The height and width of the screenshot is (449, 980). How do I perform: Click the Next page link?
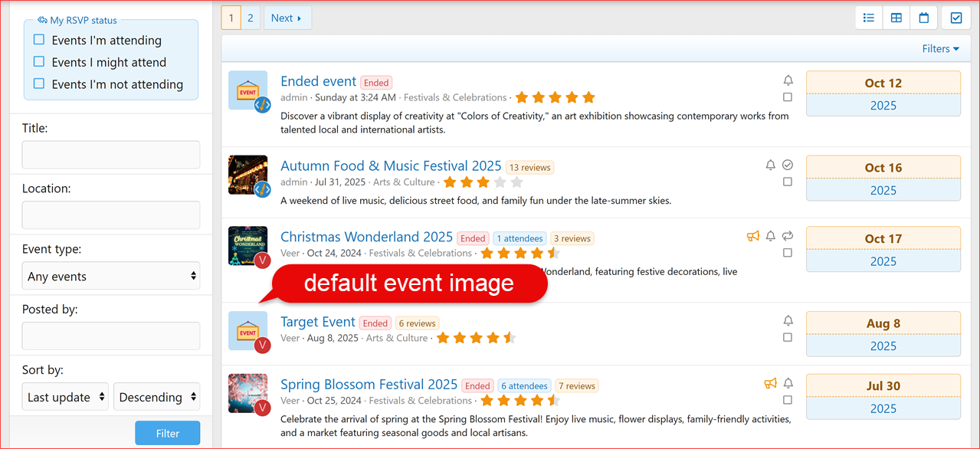(287, 18)
